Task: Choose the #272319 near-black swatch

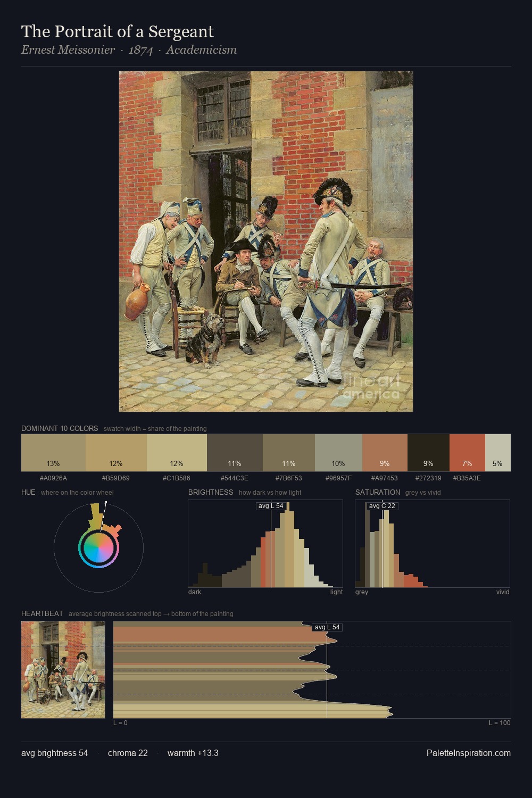Action: pyautogui.click(x=428, y=453)
